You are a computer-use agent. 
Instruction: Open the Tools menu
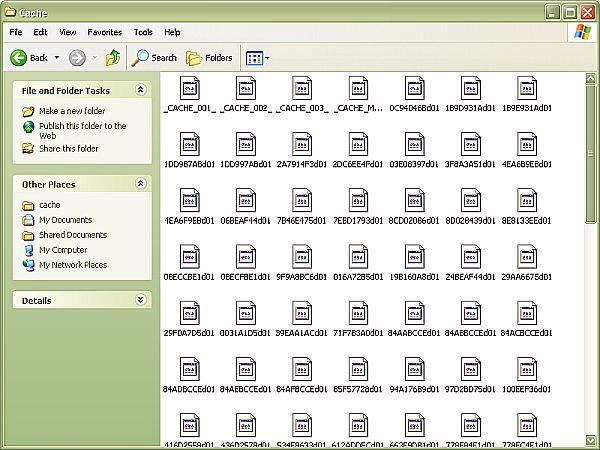tap(143, 32)
